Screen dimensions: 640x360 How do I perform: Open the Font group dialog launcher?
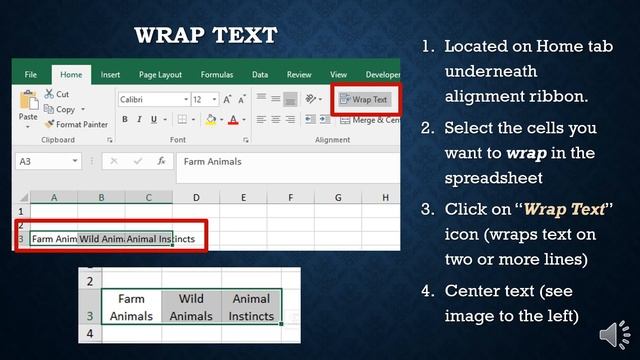245,140
